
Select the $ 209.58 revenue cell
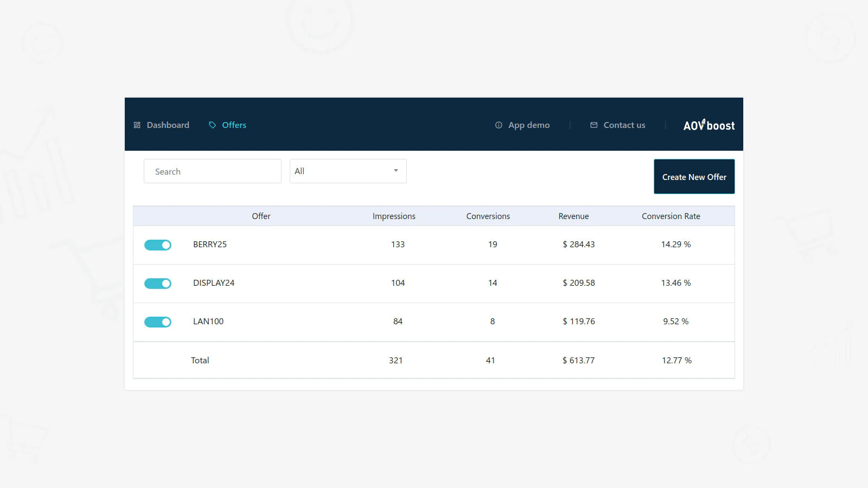[x=579, y=283]
